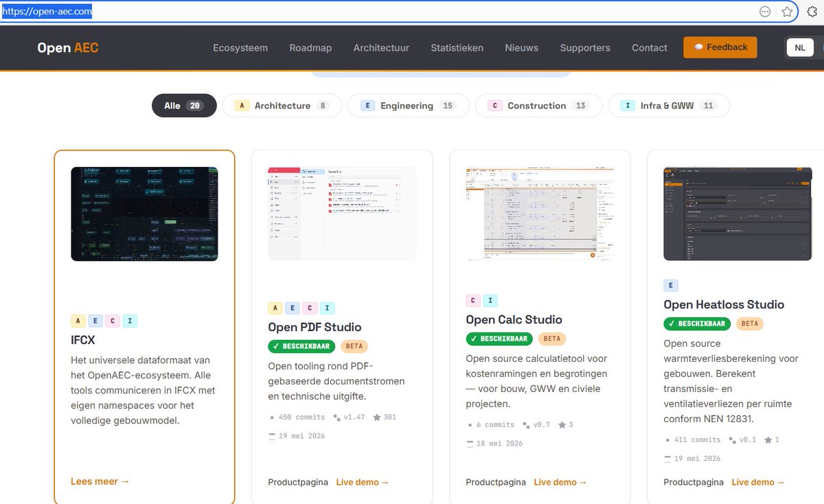Click the I badge in Infra & GWW filter
824x504 pixels.
(x=628, y=106)
